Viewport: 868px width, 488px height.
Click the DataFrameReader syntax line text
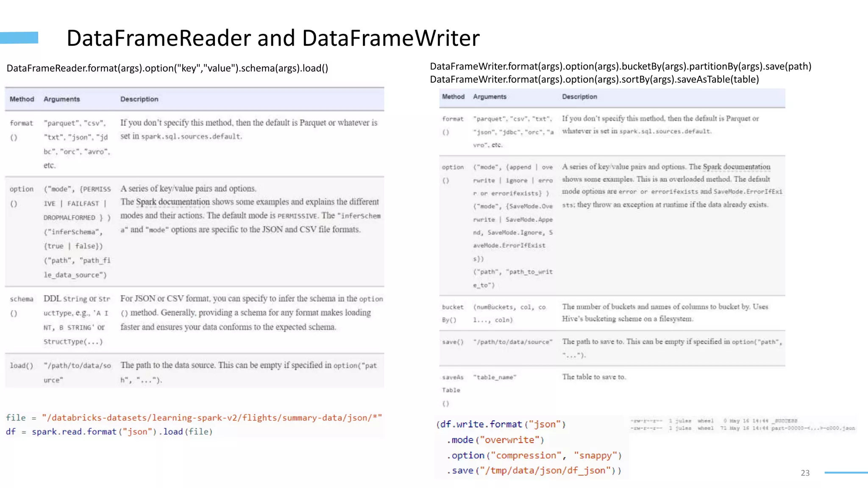click(x=167, y=68)
